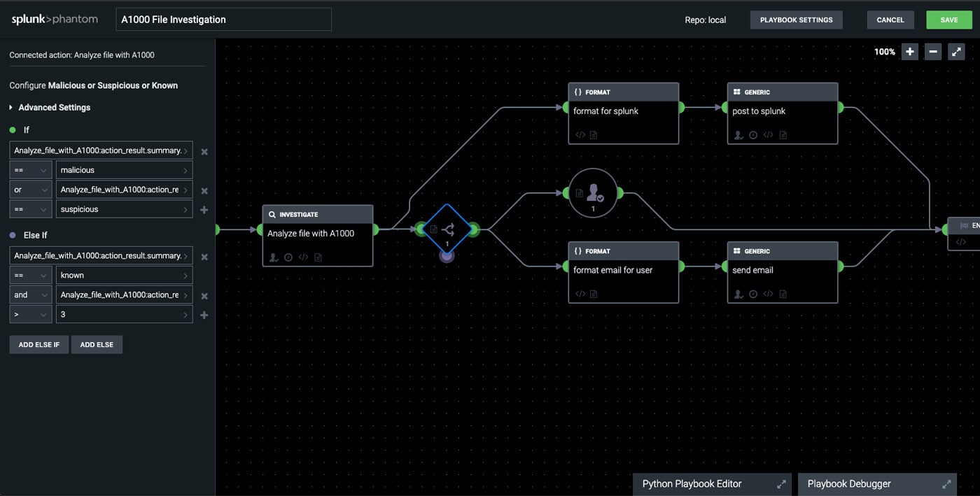Image resolution: width=980 pixels, height=496 pixels.
Task: Edit second If datapath after 'or'
Action: (x=125, y=190)
